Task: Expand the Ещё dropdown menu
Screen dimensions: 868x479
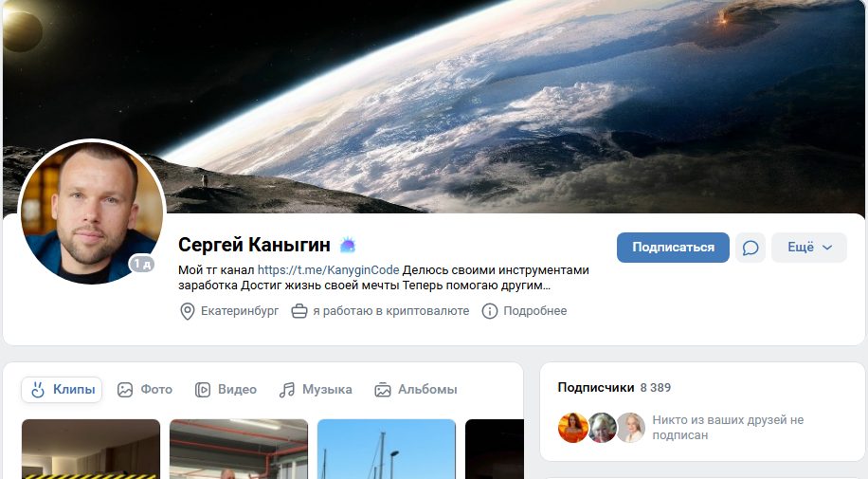Action: click(x=808, y=248)
